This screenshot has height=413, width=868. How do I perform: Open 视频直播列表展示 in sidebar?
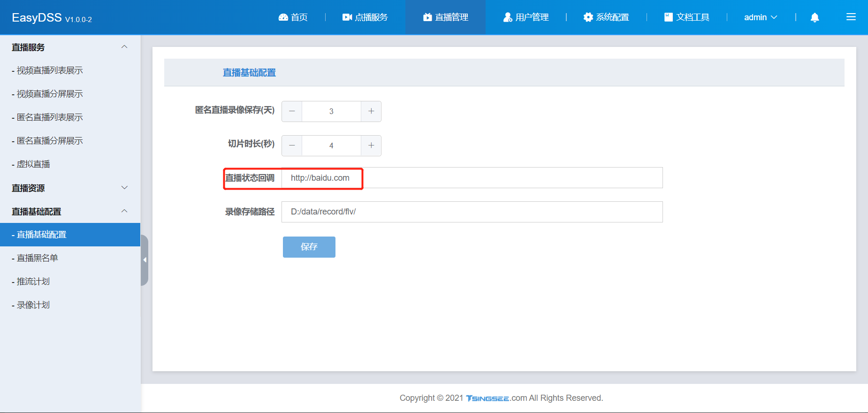[70, 70]
